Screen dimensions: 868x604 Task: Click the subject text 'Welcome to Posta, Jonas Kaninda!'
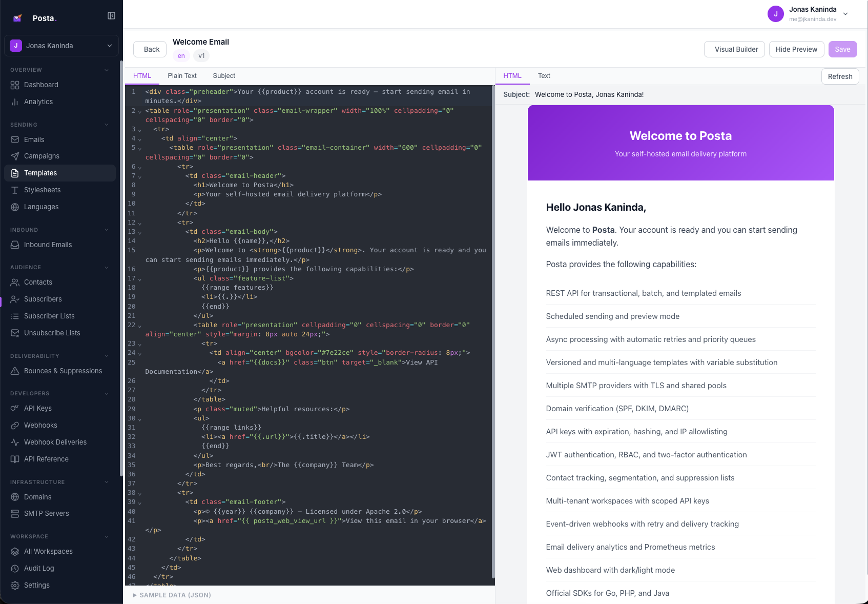point(589,95)
